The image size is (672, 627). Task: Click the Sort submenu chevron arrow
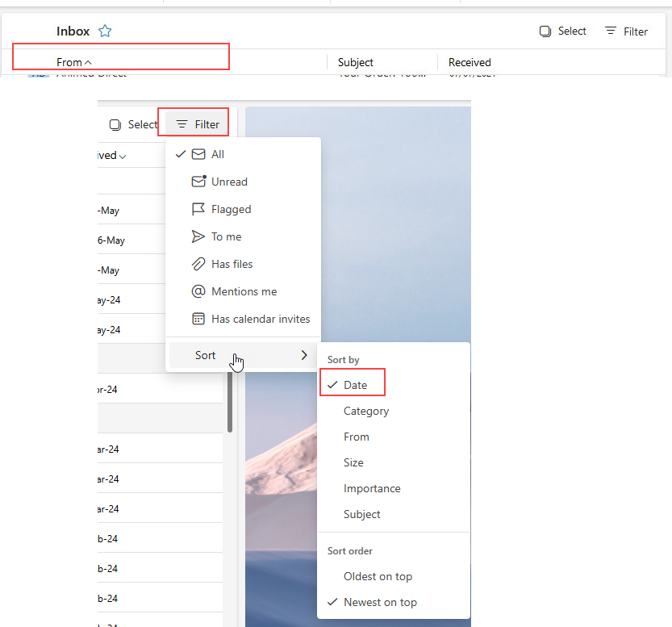[x=304, y=355]
